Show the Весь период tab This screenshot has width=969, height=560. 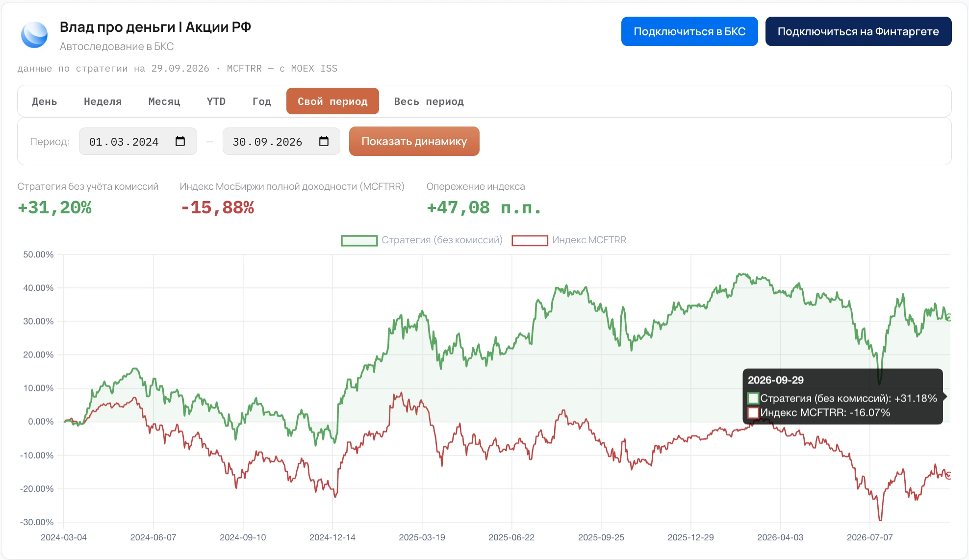point(429,102)
